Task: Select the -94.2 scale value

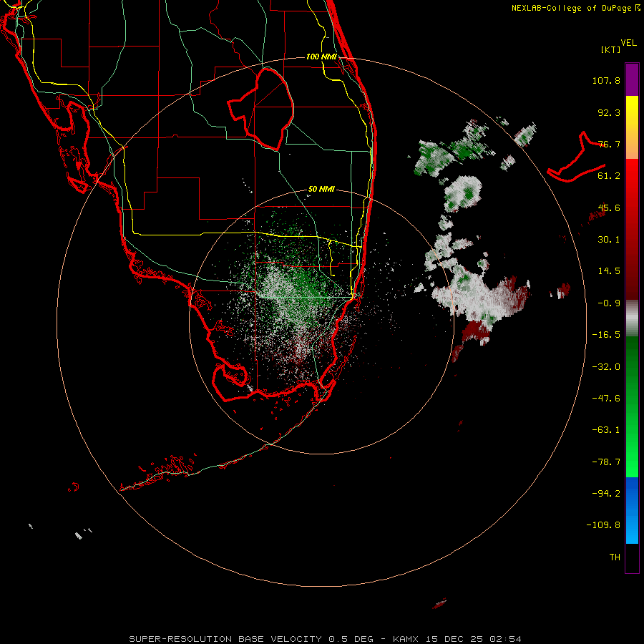Action: click(x=606, y=493)
